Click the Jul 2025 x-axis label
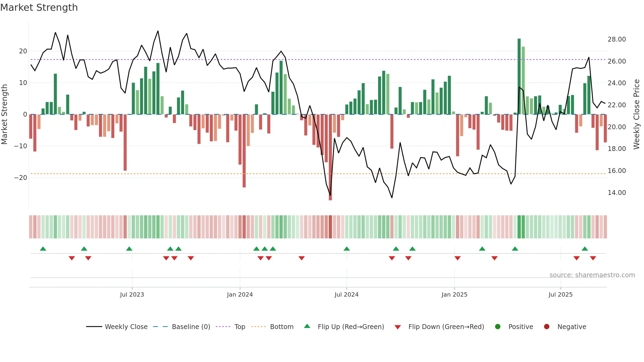Screen dimensions: 644x362 [561, 294]
